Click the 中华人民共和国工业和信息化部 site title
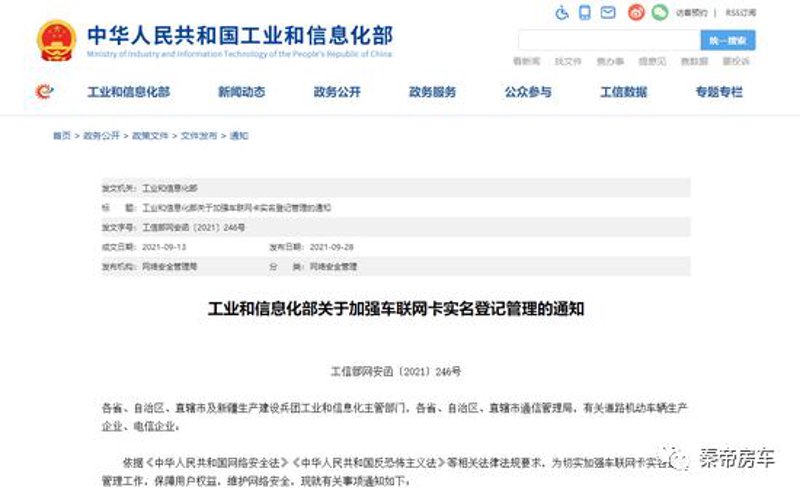The width and height of the screenshot is (800, 494). (x=240, y=35)
